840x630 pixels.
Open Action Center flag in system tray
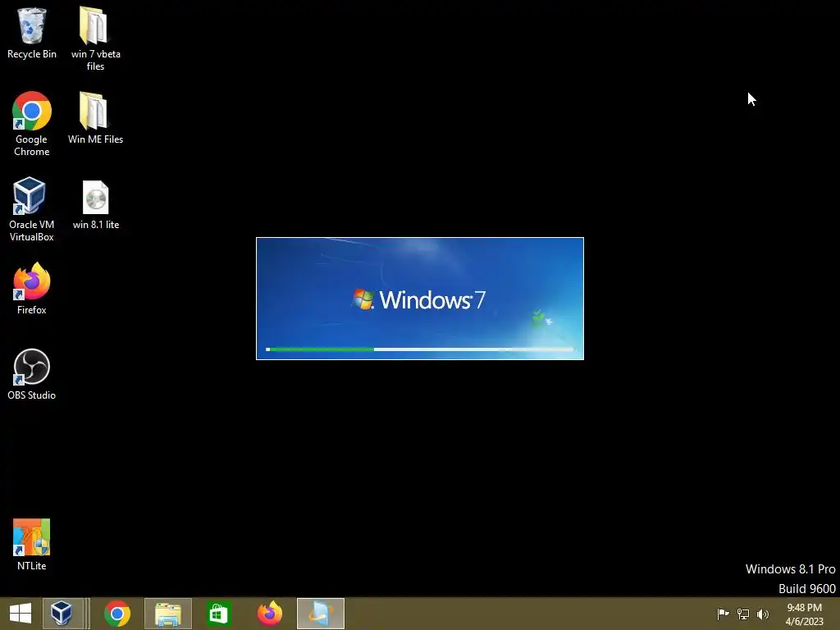click(723, 614)
